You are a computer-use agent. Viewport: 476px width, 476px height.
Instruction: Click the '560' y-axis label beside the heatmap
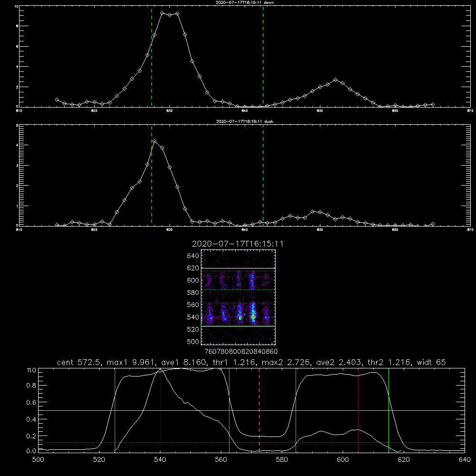(193, 305)
